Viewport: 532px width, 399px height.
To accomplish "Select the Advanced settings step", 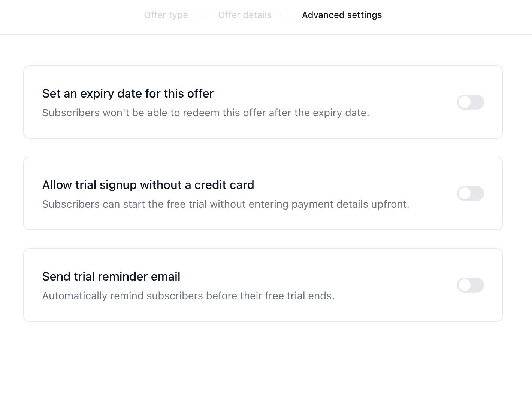I will [x=342, y=15].
